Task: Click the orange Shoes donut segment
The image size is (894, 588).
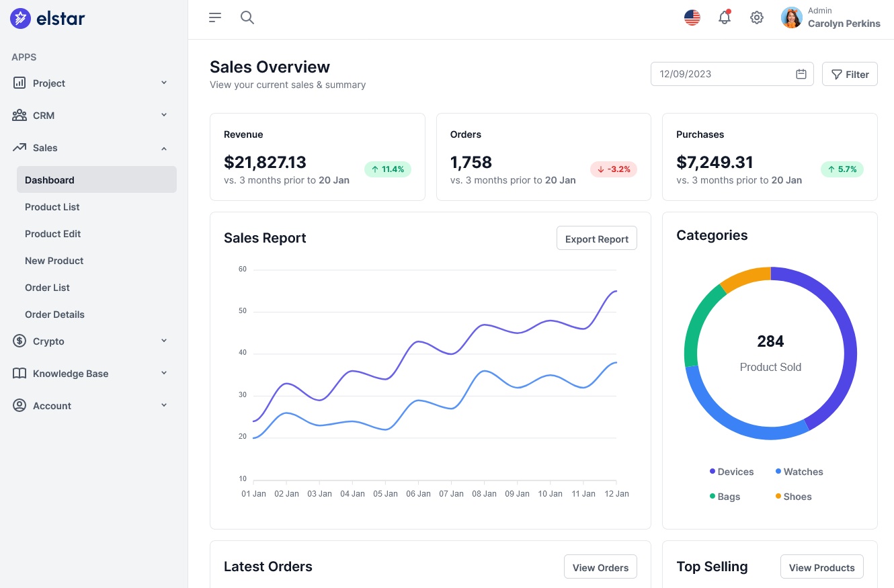Action: point(746,277)
